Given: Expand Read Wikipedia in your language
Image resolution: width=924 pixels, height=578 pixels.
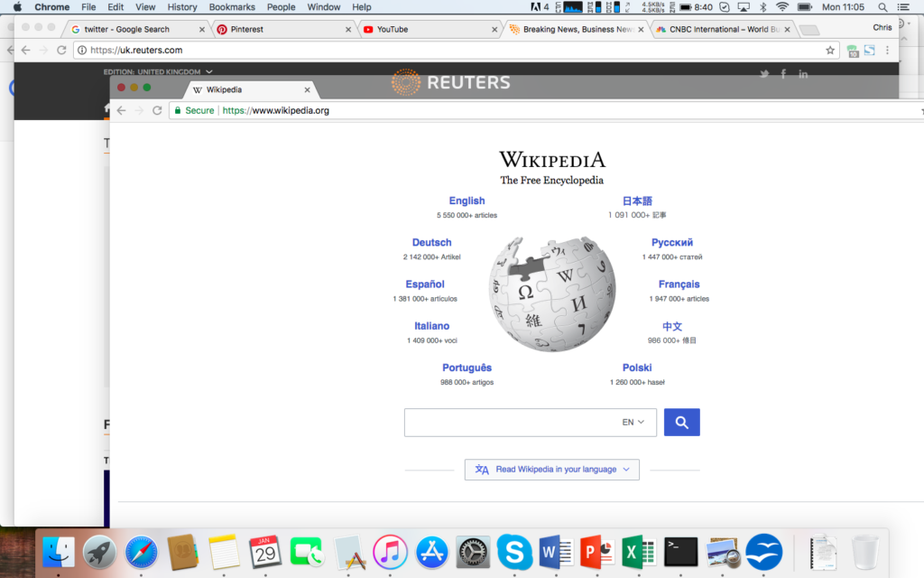Looking at the screenshot, I should [551, 470].
